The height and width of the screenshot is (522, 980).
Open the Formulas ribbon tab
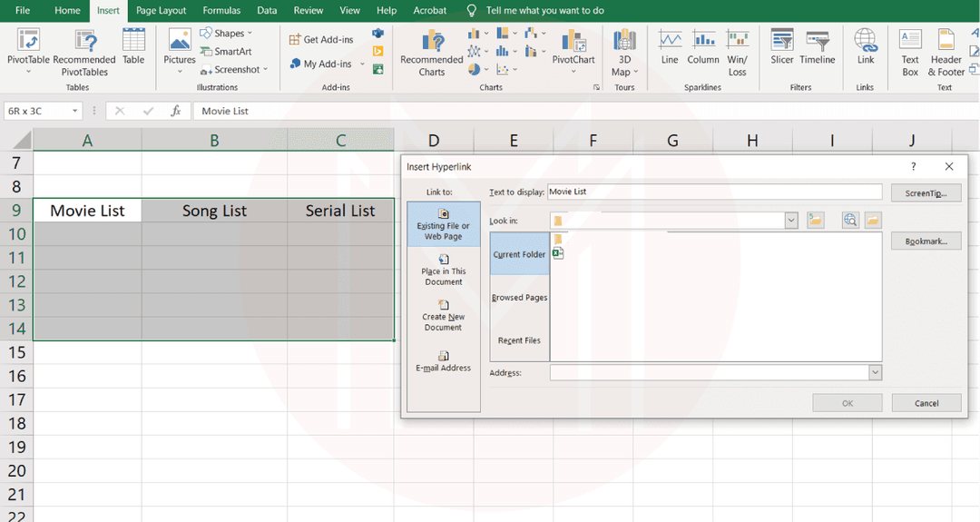point(221,11)
